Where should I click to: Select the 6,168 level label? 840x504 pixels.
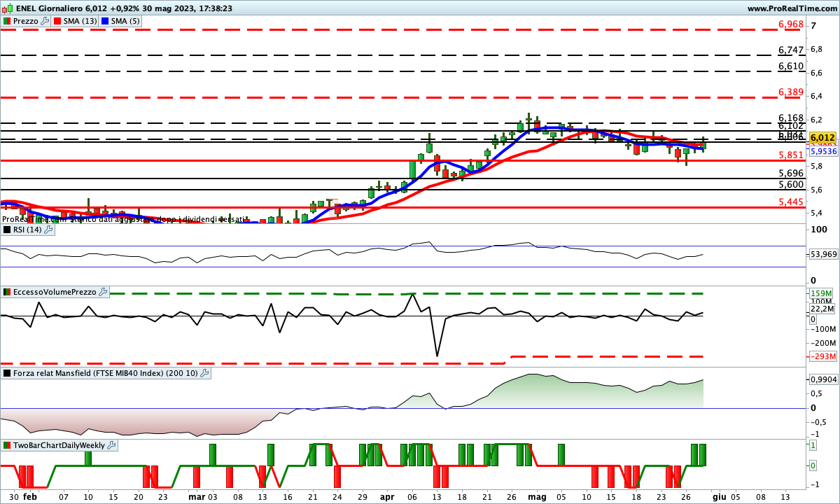[x=791, y=118]
